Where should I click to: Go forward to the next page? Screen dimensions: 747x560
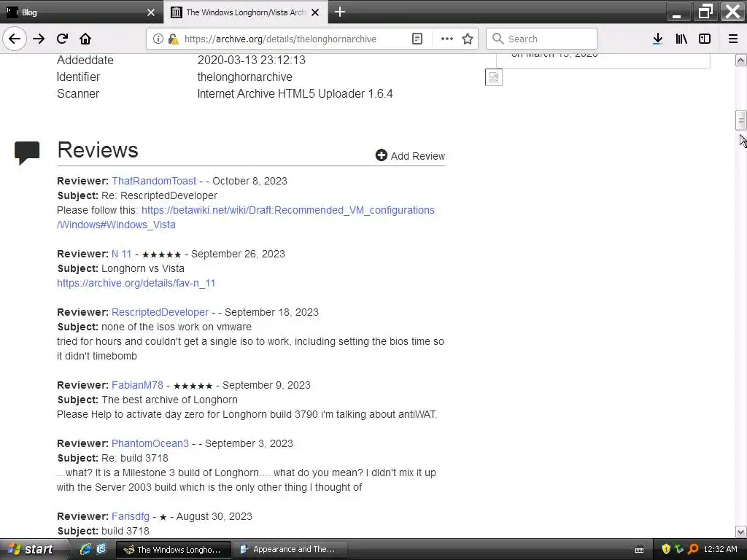tap(39, 39)
